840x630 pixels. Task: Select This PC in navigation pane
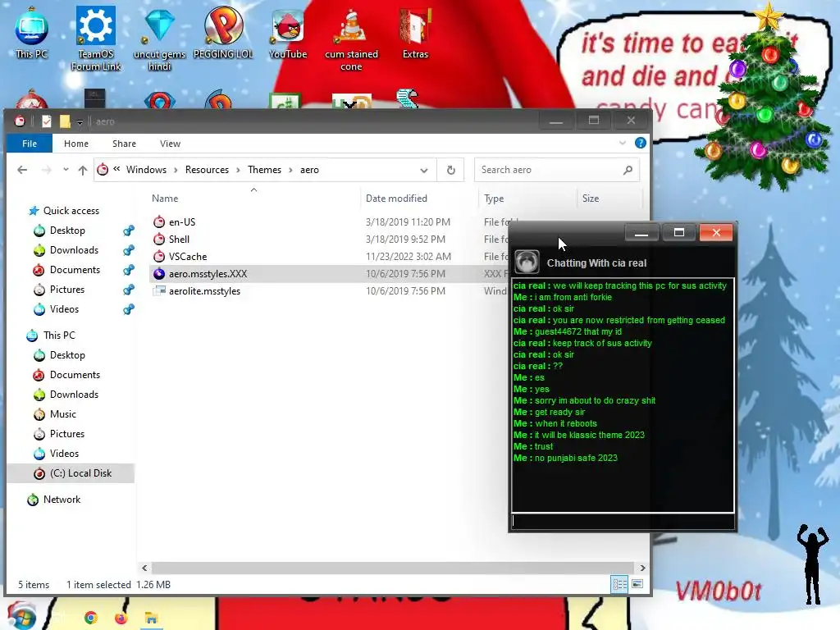coord(59,336)
